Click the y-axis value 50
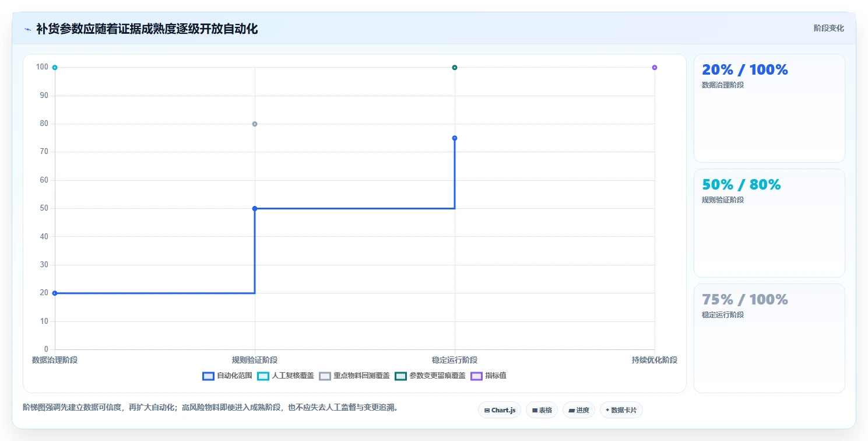This screenshot has height=441, width=868. pyautogui.click(x=44, y=208)
